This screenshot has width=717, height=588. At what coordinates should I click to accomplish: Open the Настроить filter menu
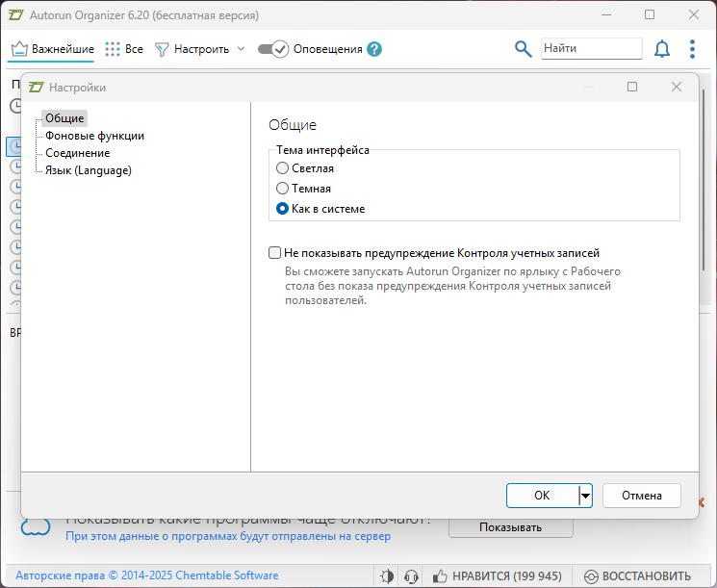(x=192, y=49)
